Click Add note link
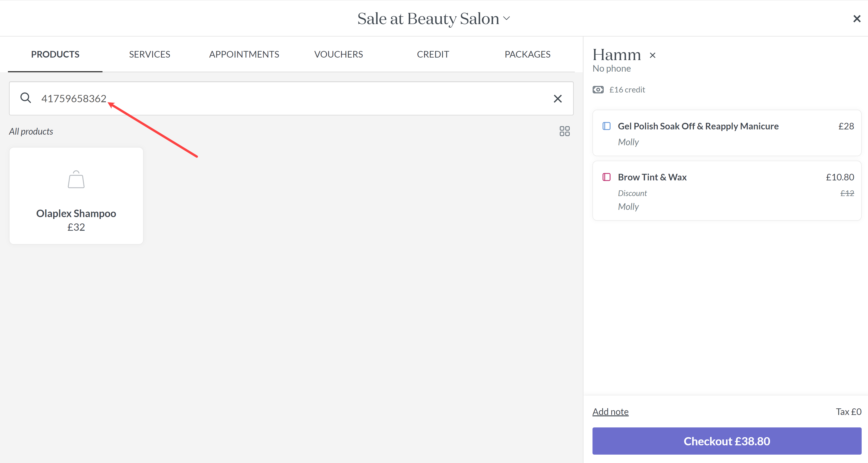 point(611,412)
